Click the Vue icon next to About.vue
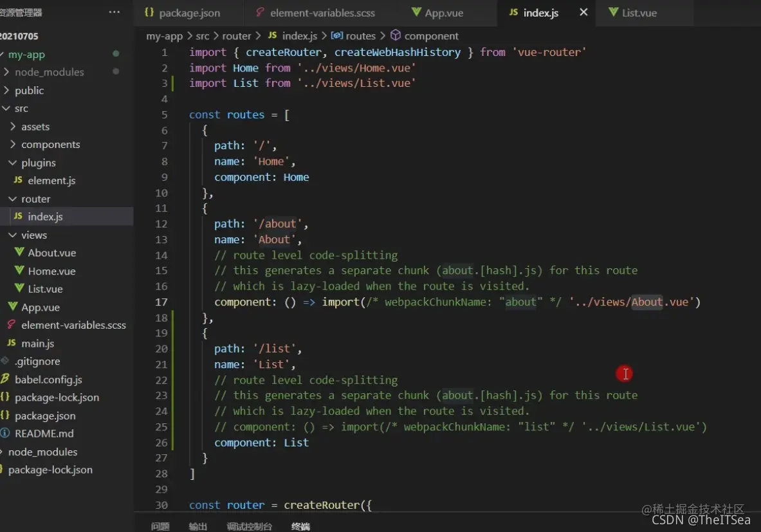This screenshot has height=532, width=761. click(19, 252)
